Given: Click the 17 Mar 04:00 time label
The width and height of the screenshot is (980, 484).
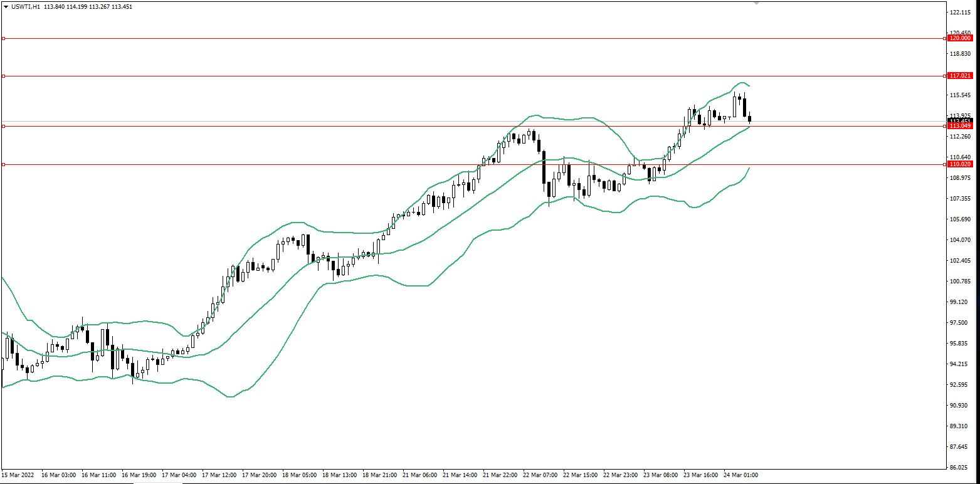Looking at the screenshot, I should 179,475.
